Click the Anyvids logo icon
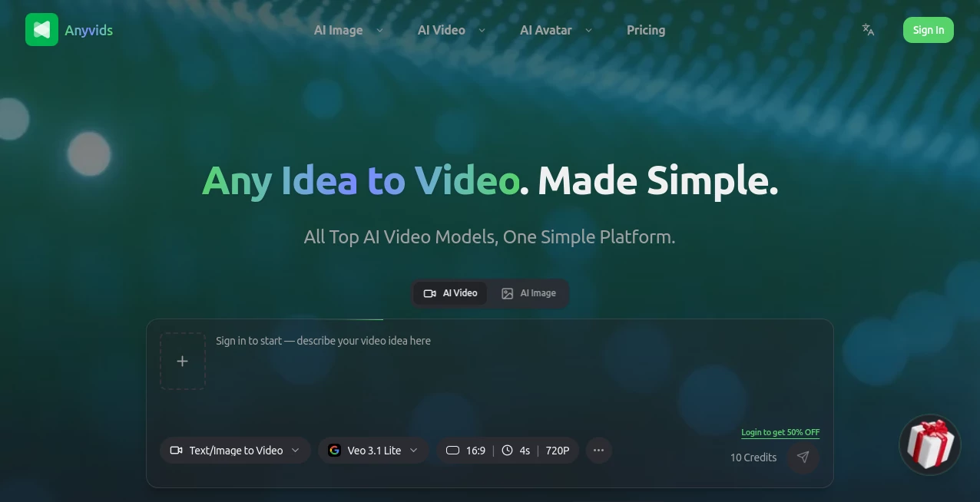This screenshot has height=502, width=980. (x=41, y=30)
